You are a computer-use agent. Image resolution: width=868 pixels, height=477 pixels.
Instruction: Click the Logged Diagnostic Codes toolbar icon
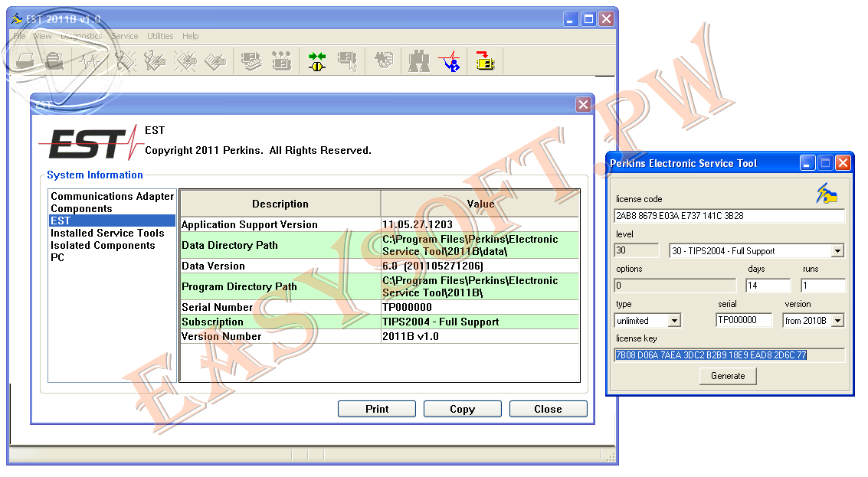pyautogui.click(x=155, y=61)
